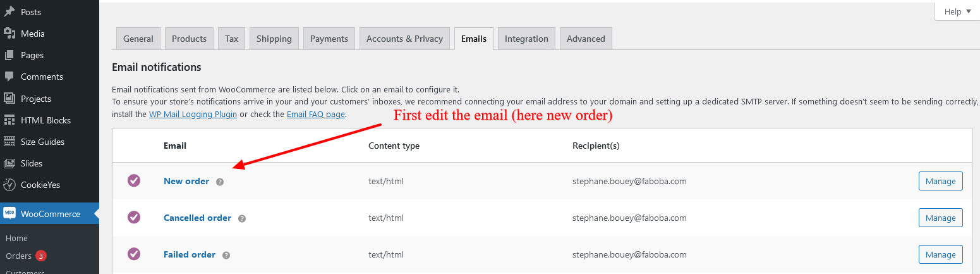Expand the Help dropdown panel
980x274 pixels.
tap(957, 11)
